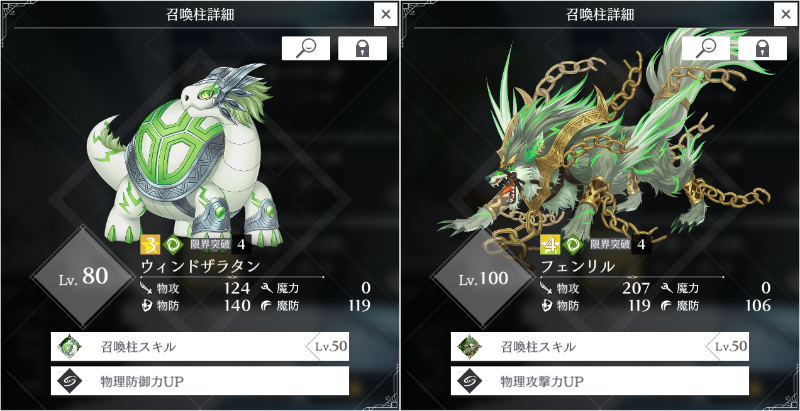
Task: Open the フェンリル 召喚柱スキル row
Action: [600, 347]
